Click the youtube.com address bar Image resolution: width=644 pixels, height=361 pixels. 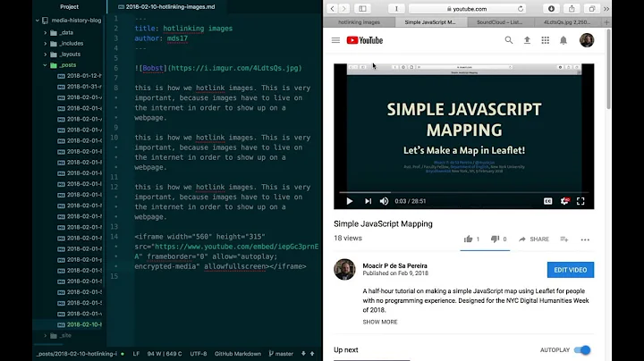[467, 9]
